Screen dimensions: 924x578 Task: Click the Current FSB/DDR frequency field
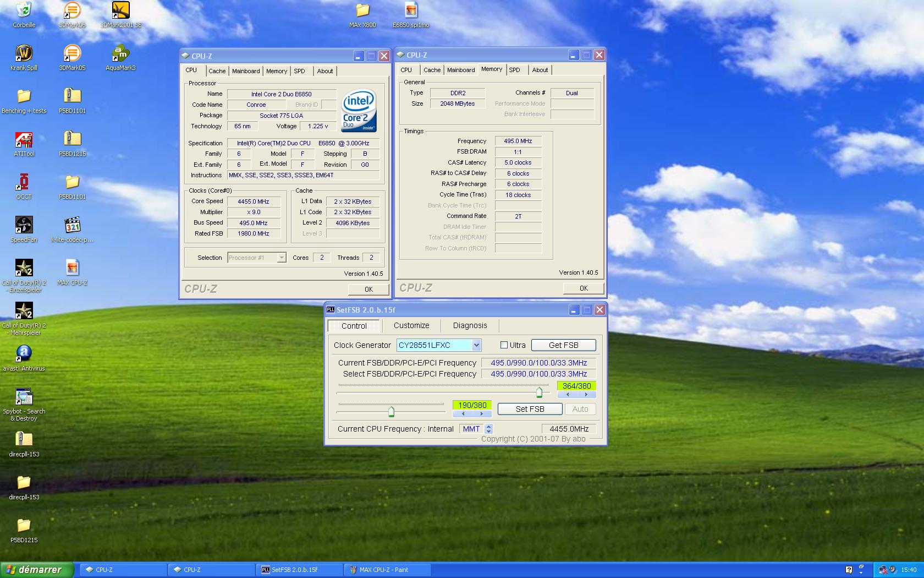(x=539, y=363)
